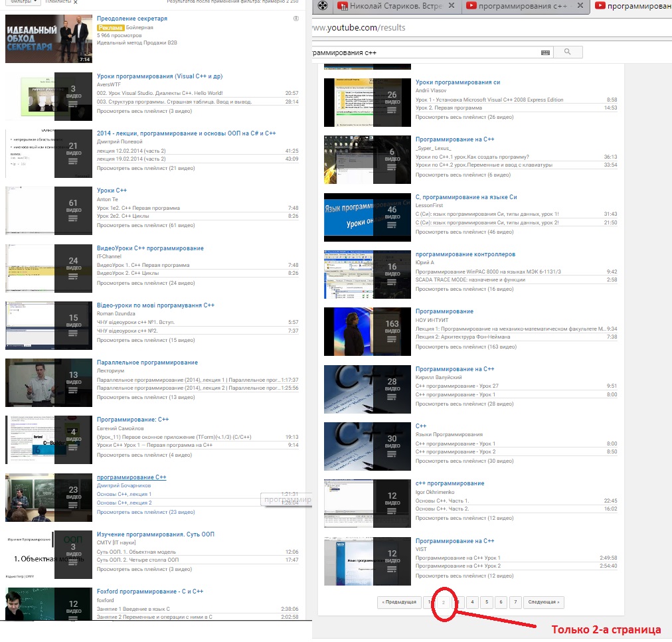Open 'Программирование на C++' by Кирилл Валуйский

point(455,369)
